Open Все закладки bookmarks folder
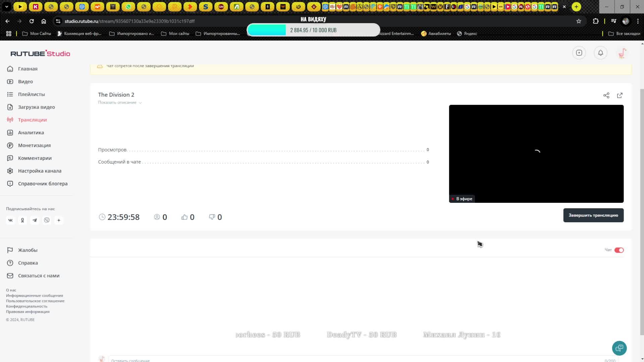This screenshot has height=362, width=644. coord(624,34)
